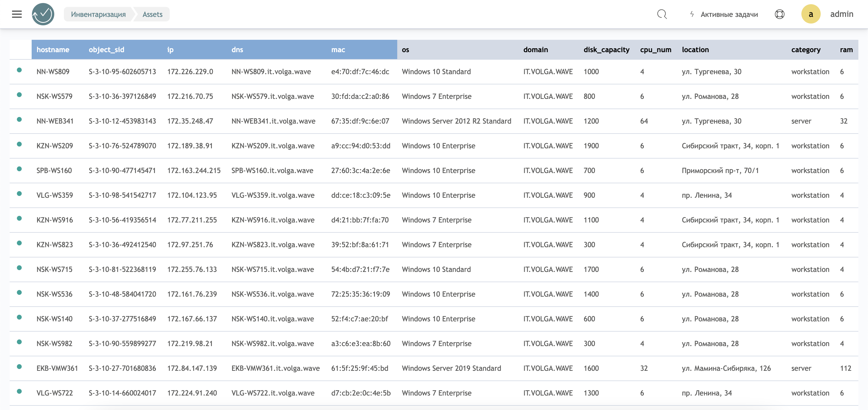Click Windows Server 2012 R2 Standard cell
Image resolution: width=868 pixels, height=410 pixels.
[456, 121]
